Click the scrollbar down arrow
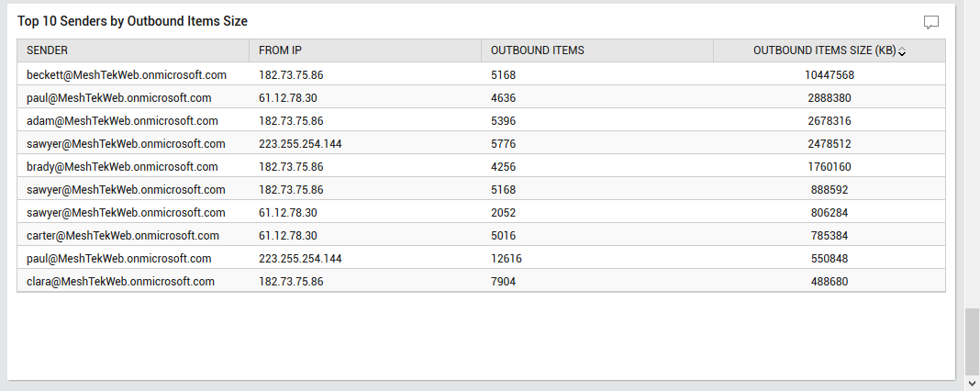 971,383
